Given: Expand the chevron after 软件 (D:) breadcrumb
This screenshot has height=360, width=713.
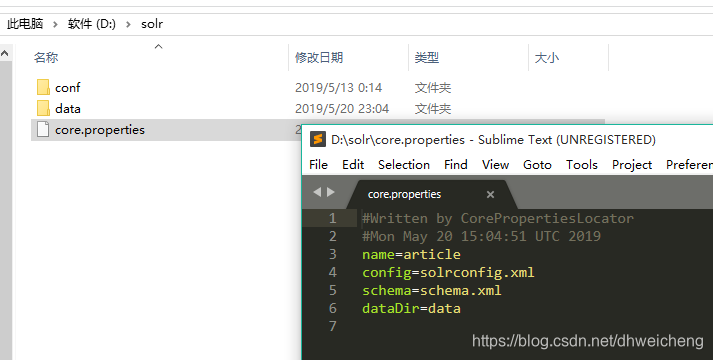Looking at the screenshot, I should tap(128, 25).
